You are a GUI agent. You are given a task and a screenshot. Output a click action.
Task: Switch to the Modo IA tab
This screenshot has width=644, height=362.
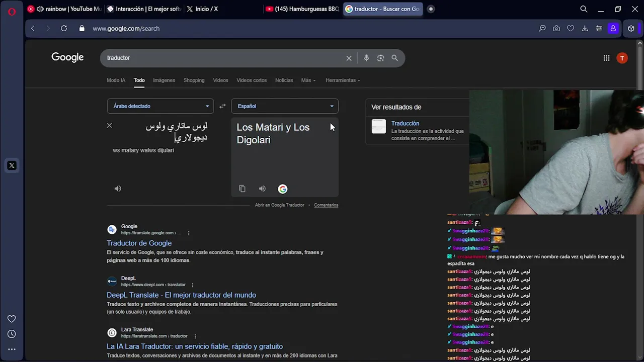[116, 80]
